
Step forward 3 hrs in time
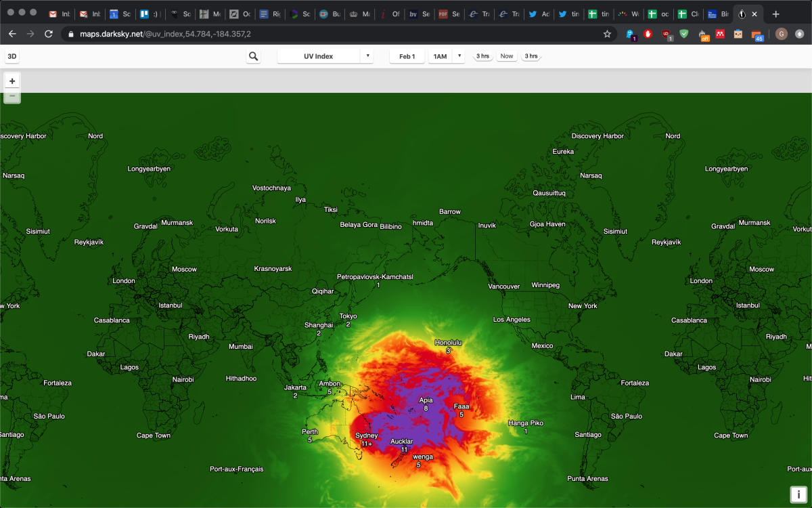coord(531,56)
